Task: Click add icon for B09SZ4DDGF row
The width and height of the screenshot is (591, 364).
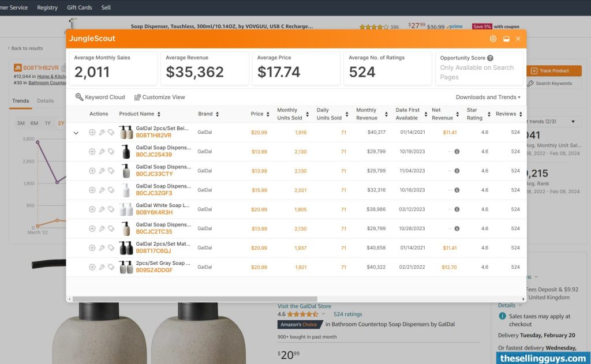Action: pyautogui.click(x=92, y=267)
